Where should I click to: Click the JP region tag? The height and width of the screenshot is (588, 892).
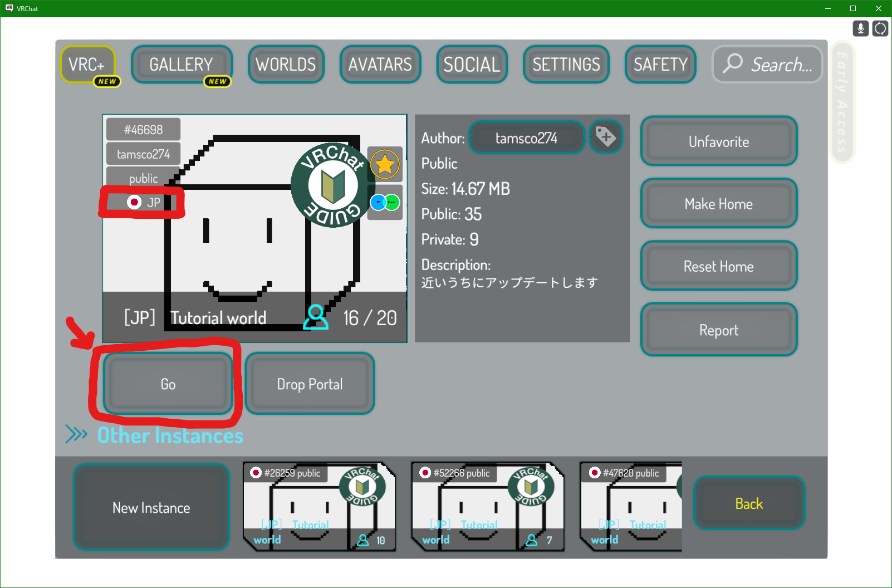point(143,202)
